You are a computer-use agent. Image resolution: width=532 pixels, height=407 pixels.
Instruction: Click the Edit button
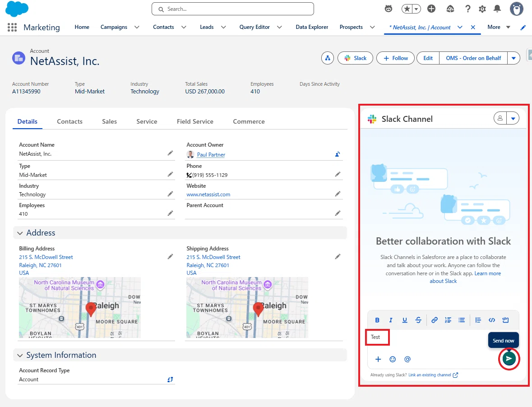click(428, 58)
